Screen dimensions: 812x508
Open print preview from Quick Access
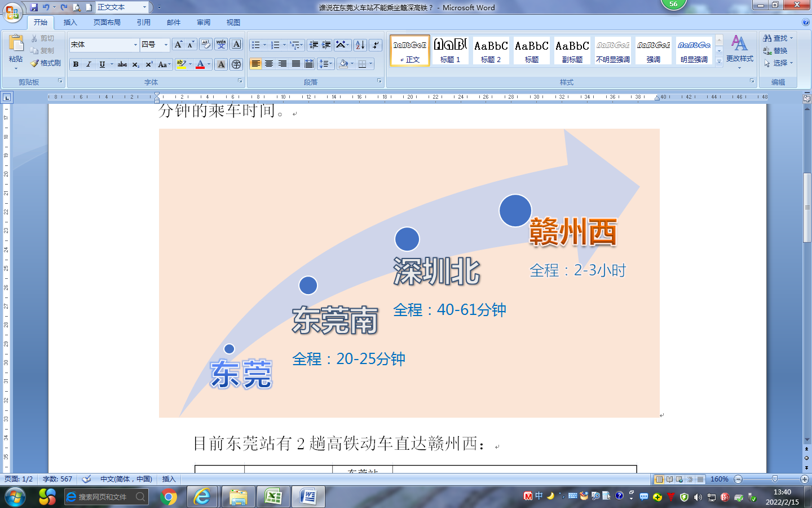coord(77,7)
